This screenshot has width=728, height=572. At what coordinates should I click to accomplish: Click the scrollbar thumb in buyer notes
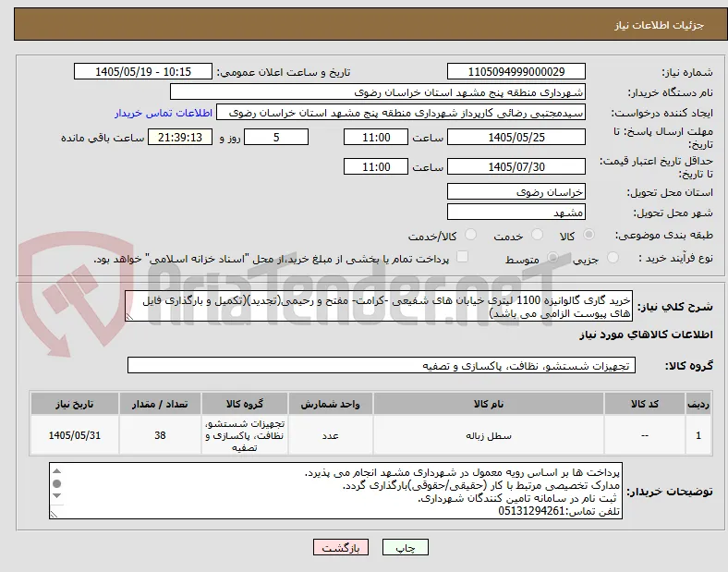[57, 484]
